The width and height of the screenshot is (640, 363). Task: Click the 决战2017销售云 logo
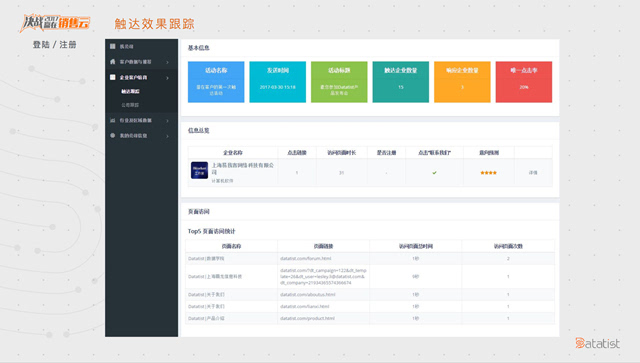click(x=54, y=23)
